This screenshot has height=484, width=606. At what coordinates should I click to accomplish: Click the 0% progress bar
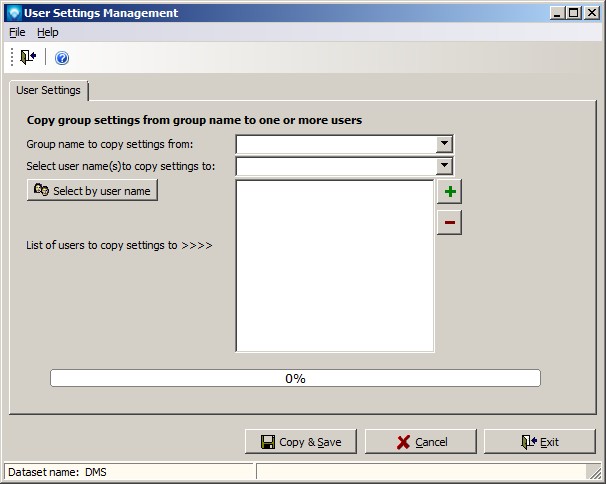click(x=295, y=378)
